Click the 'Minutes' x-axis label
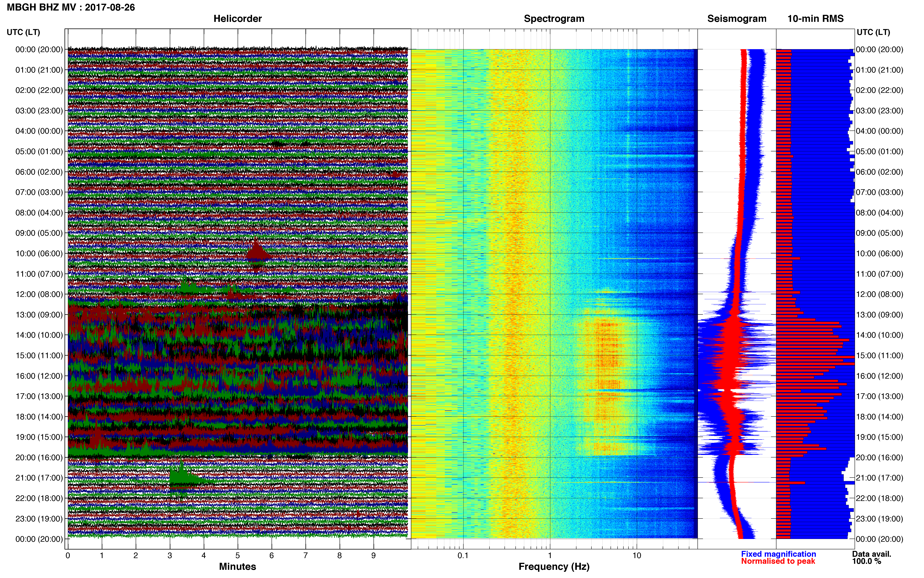 pyautogui.click(x=238, y=566)
